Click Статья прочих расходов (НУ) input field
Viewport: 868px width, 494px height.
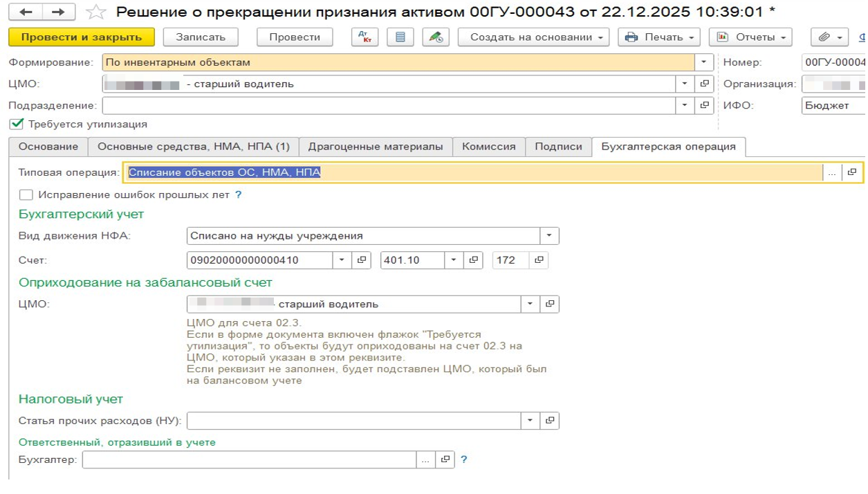(354, 421)
